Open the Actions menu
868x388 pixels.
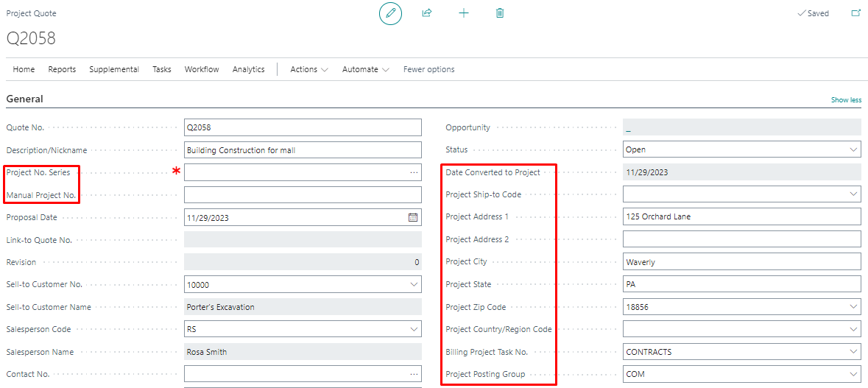click(x=308, y=69)
